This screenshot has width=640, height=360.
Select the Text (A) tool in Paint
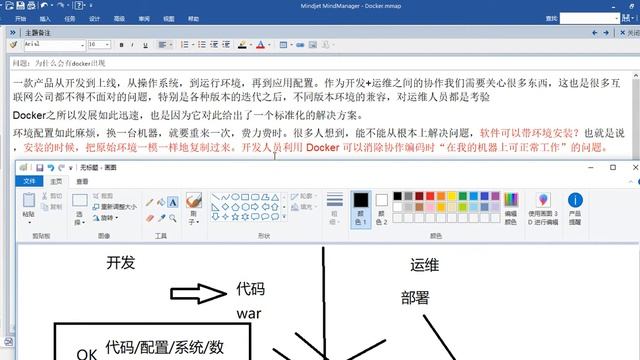coord(173,202)
